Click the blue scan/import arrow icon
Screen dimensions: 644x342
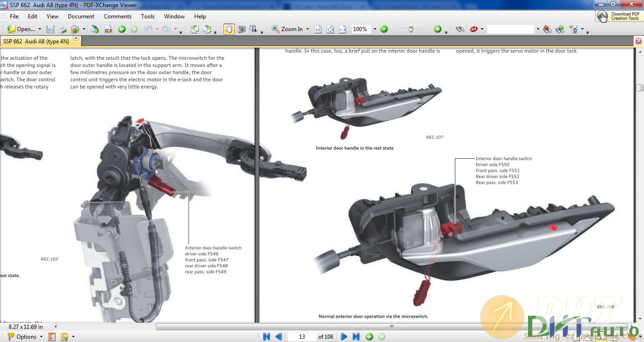(x=95, y=29)
